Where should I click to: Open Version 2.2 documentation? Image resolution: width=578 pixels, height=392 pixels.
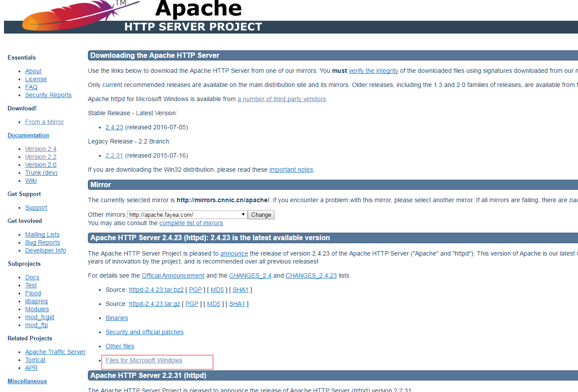[41, 157]
